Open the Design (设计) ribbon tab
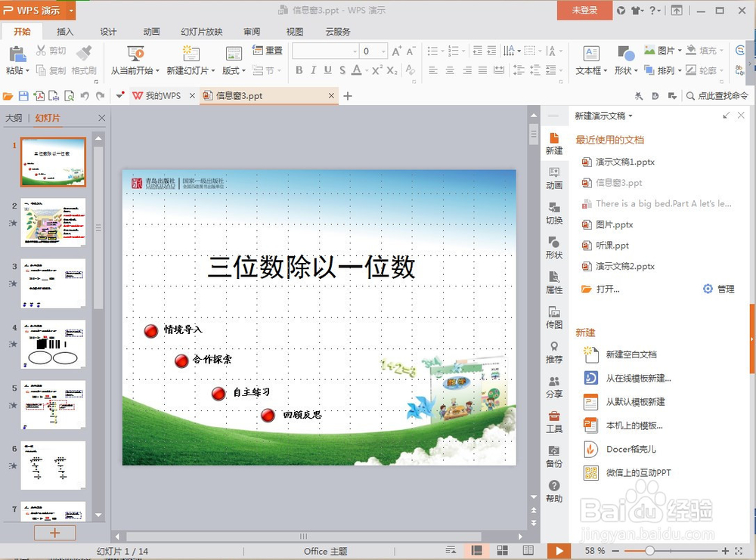This screenshot has height=560, width=756. click(x=108, y=32)
